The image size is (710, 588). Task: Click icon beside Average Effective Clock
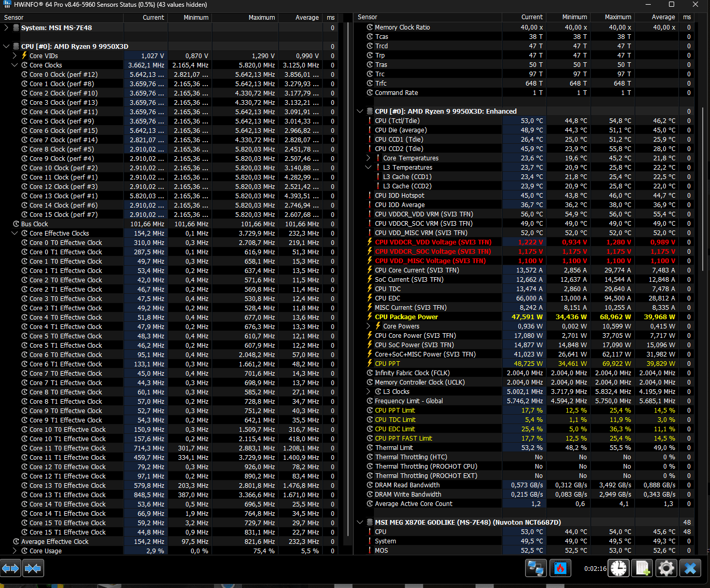pos(16,541)
